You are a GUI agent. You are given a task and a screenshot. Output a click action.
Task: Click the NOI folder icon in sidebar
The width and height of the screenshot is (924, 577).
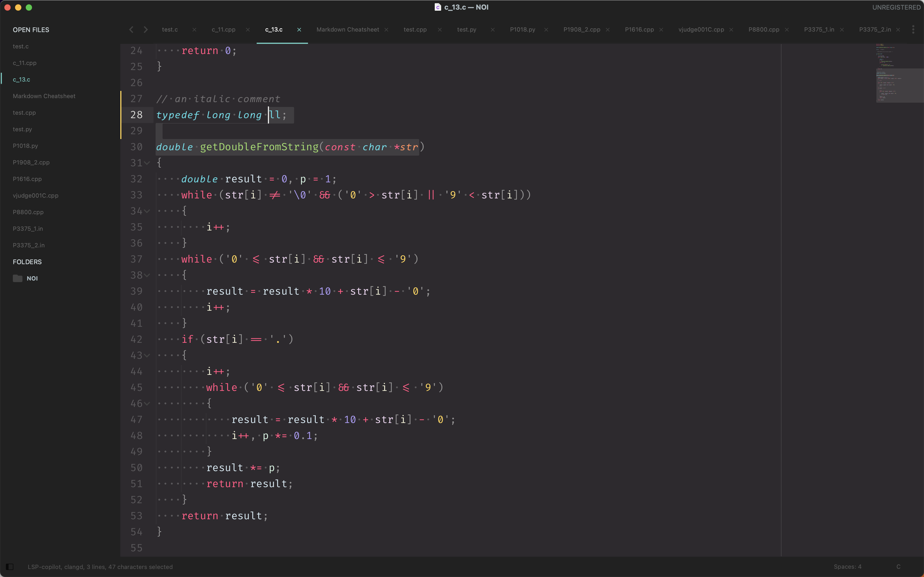pos(18,278)
